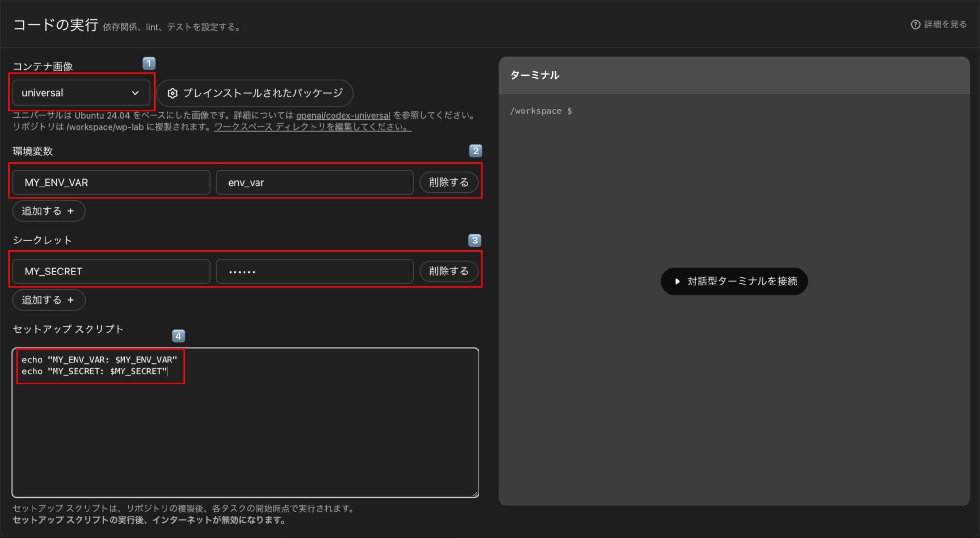Viewport: 980px width, 538px height.
Task: Click the plus icon under the secrets section
Action: point(71,300)
